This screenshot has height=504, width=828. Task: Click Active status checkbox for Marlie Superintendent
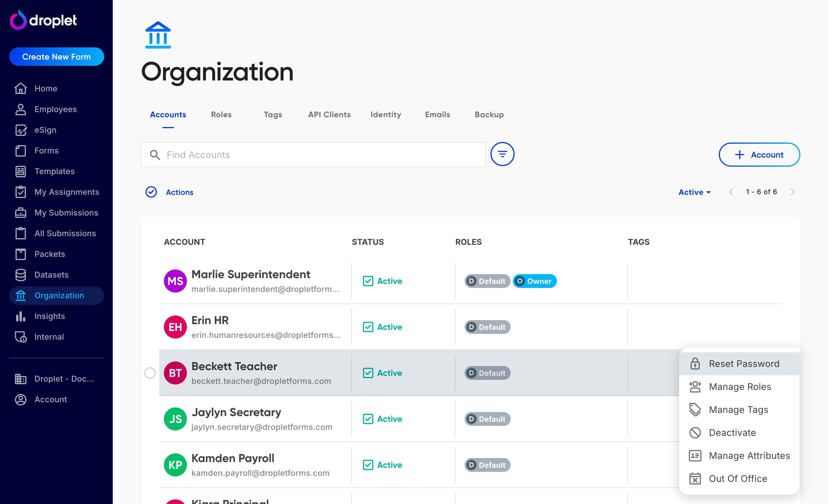pos(368,281)
